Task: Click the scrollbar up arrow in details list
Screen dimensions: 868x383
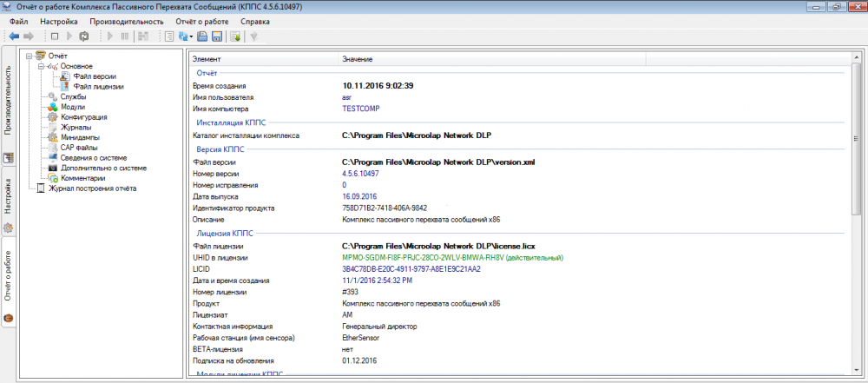Action: pos(857,57)
